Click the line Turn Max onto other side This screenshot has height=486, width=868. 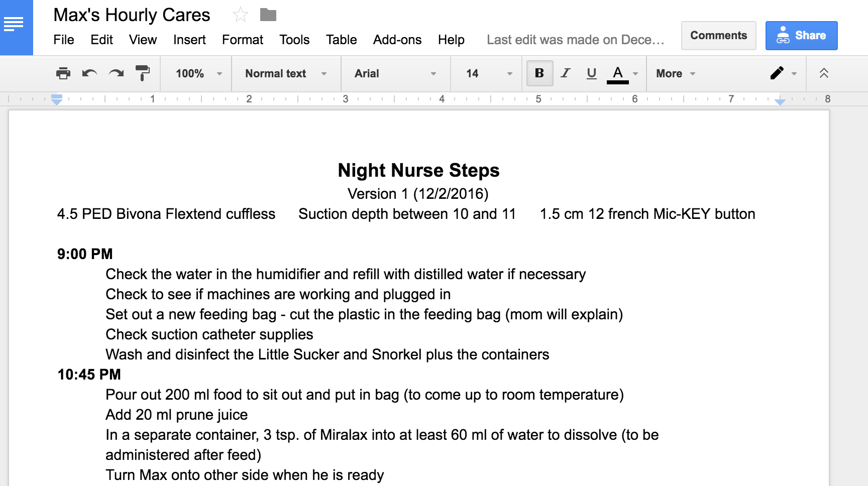pyautogui.click(x=245, y=475)
